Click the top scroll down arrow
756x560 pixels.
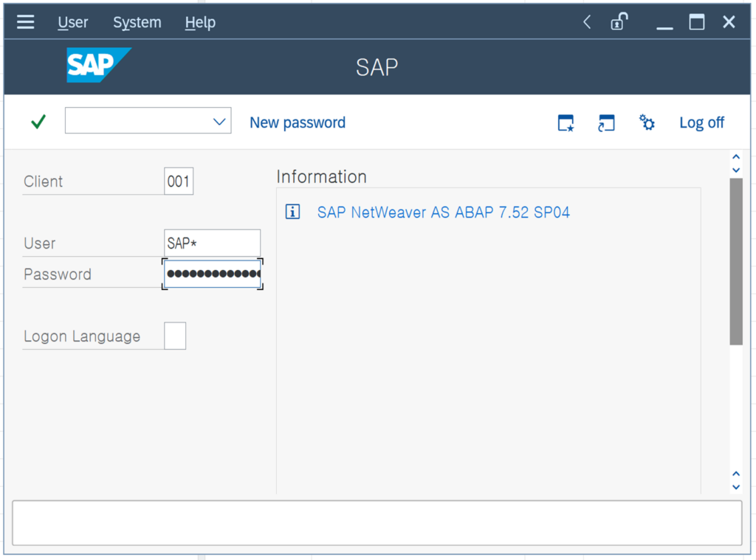pos(736,170)
